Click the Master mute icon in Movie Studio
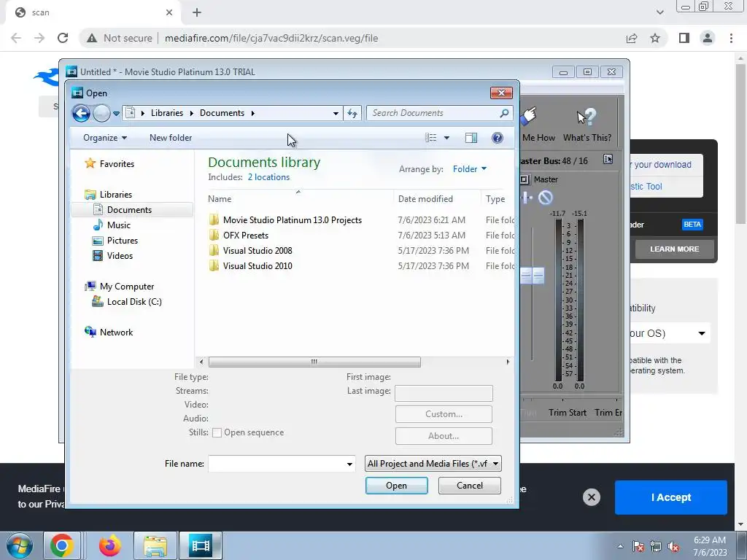 [x=546, y=197]
